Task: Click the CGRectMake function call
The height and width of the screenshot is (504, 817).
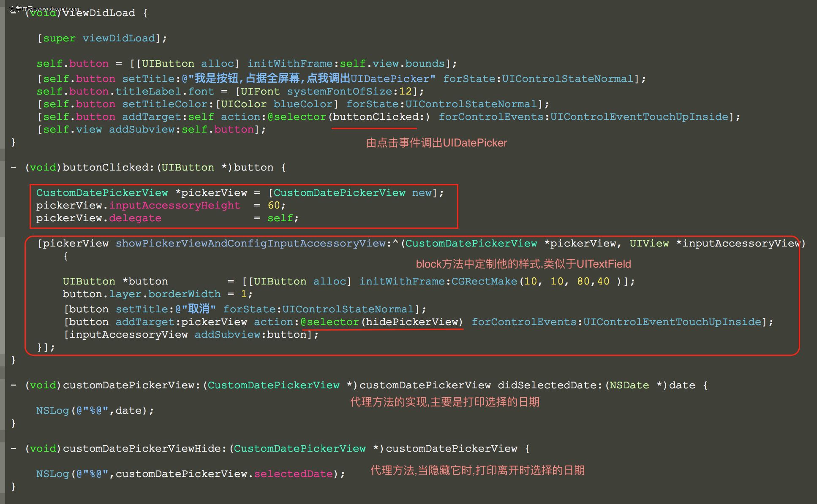Action: 484,282
